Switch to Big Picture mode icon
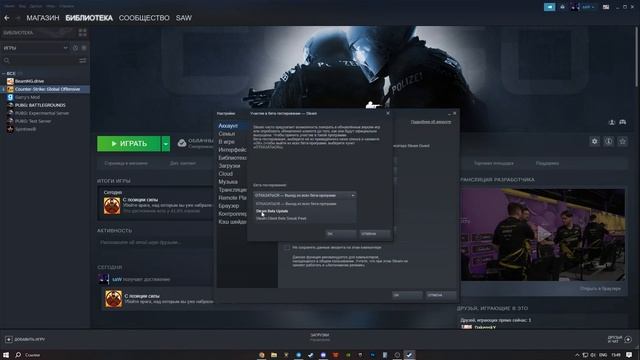Screen dimensions: 640x360 tap(606, 7)
